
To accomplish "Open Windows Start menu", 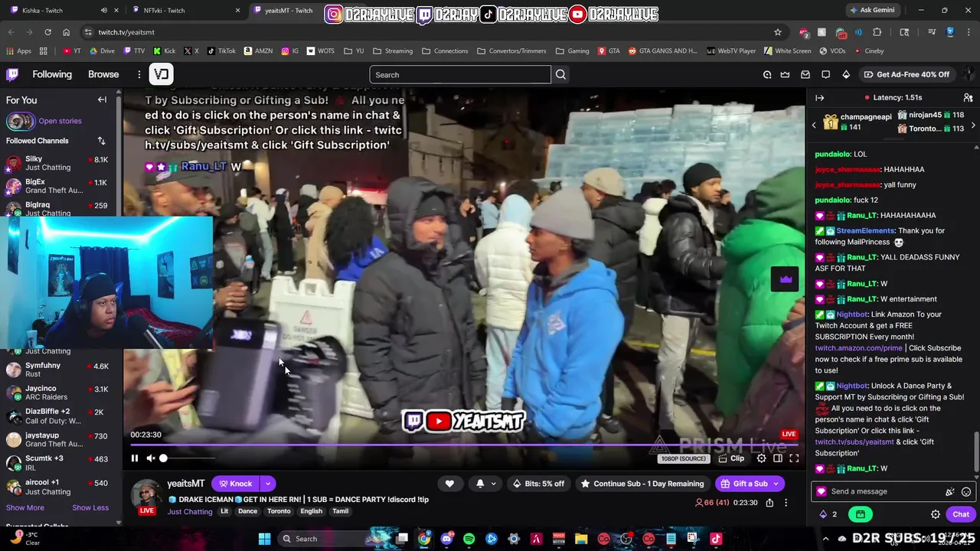I will (264, 539).
